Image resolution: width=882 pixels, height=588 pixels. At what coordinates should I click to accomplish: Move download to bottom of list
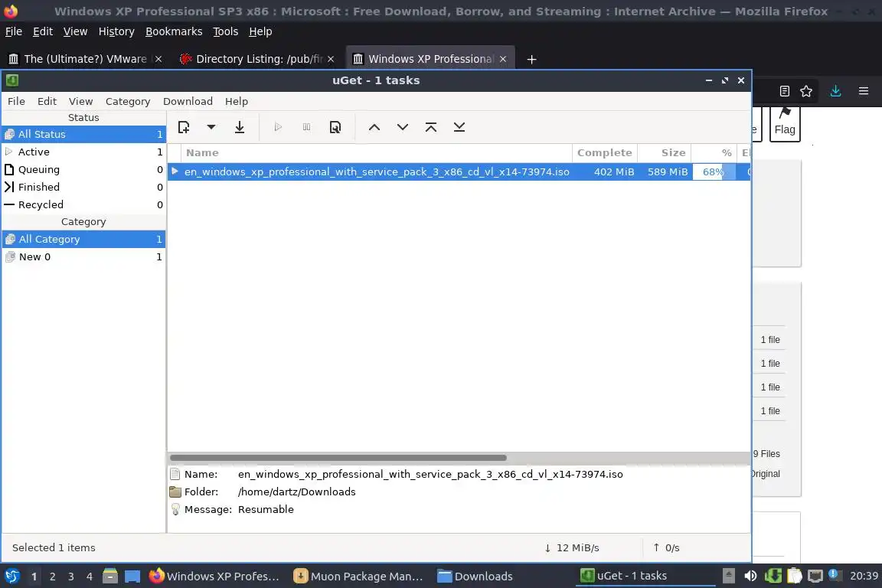coord(459,127)
